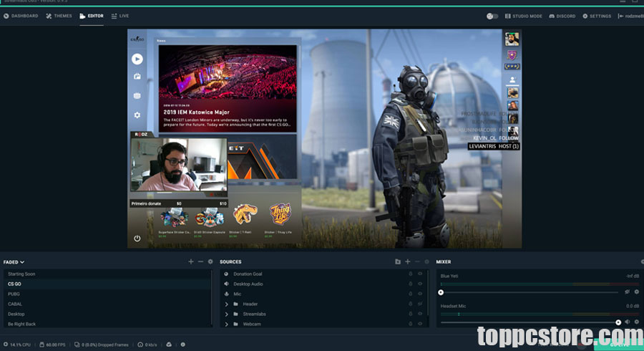Image resolution: width=644 pixels, height=351 pixels.
Task: Click the Headset Mic volume slider handle
Action: click(x=618, y=322)
